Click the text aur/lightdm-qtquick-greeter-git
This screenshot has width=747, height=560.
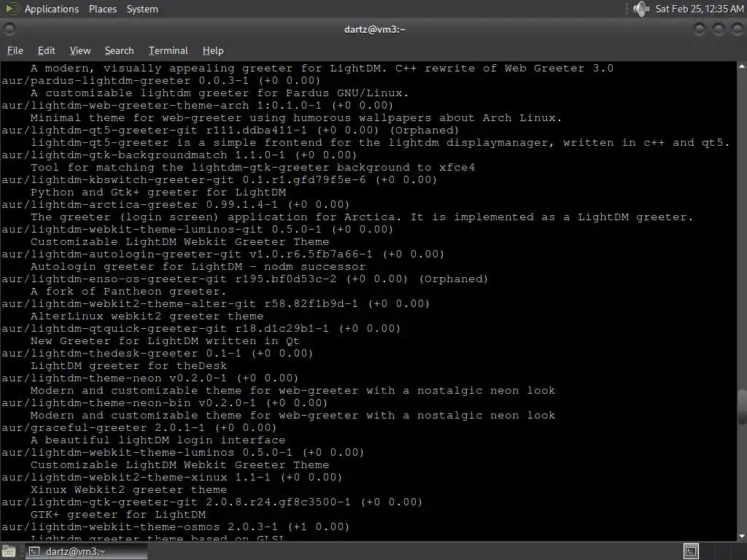point(114,328)
